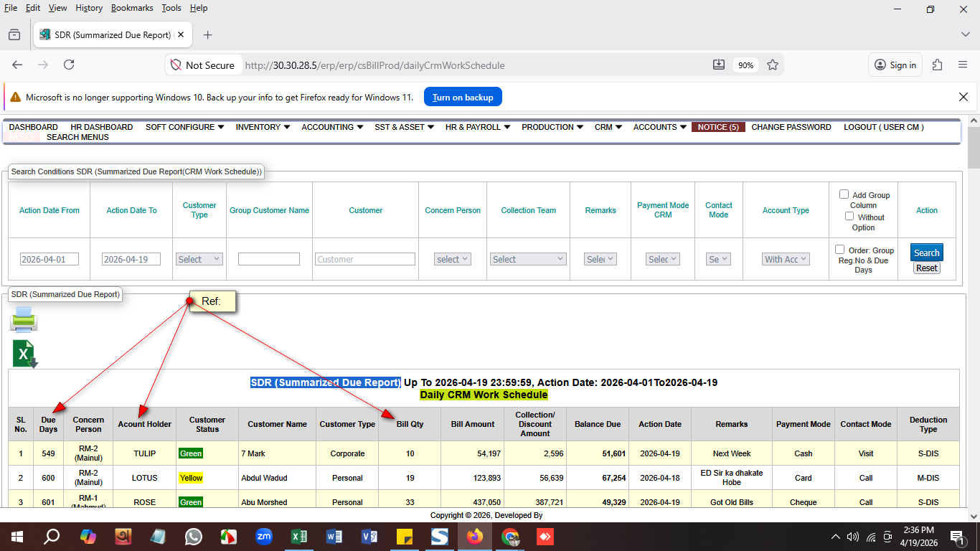Open the Firefox recent browsing view icon
Viewport: 980px width, 551px height.
pos(14,34)
